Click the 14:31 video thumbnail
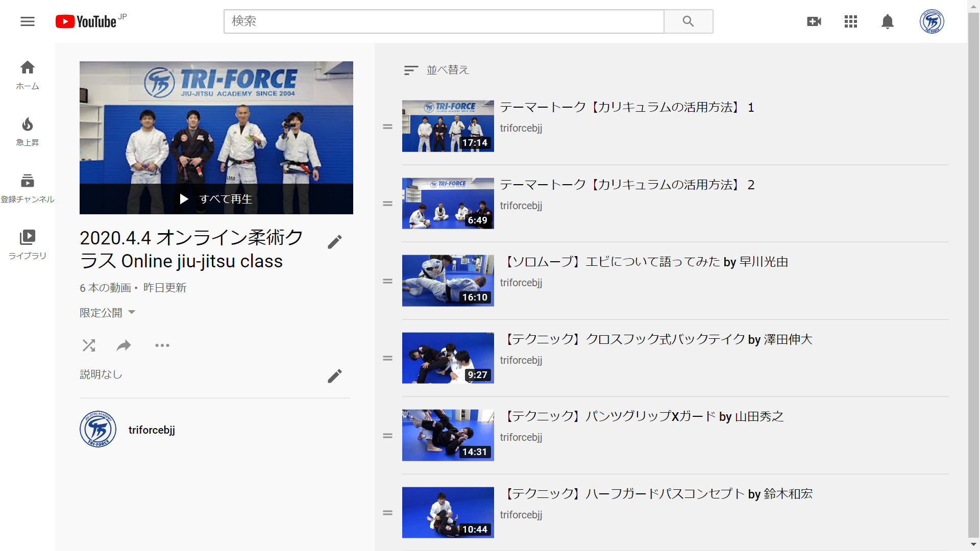 pos(448,435)
